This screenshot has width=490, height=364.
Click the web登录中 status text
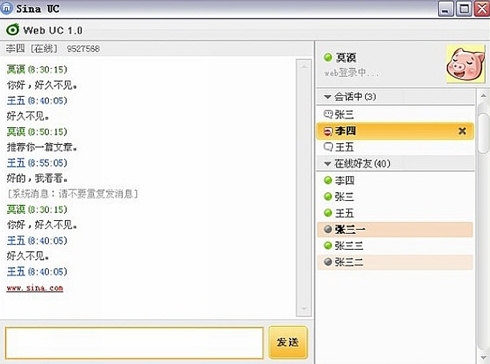point(351,72)
